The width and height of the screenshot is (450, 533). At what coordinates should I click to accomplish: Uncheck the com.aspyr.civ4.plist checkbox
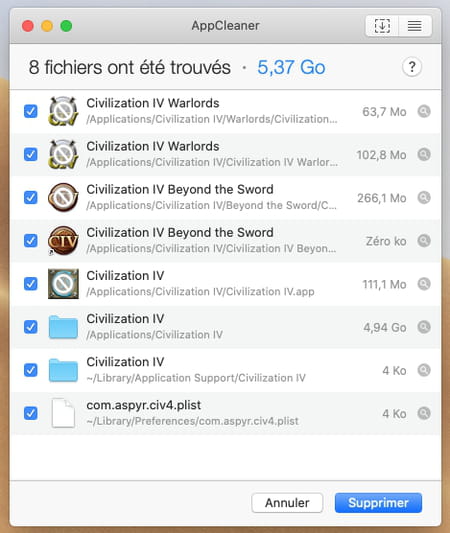click(31, 413)
